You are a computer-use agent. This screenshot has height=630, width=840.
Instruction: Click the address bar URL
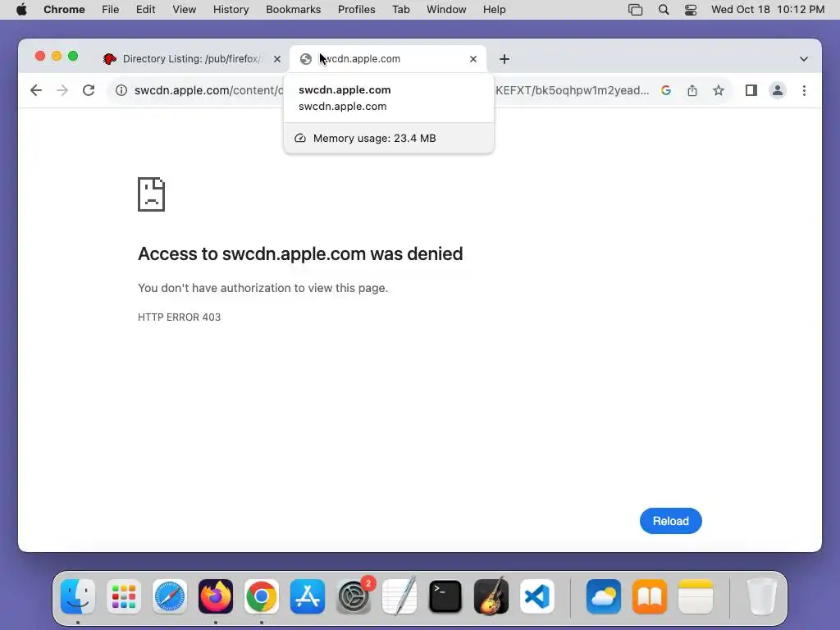(x=391, y=90)
